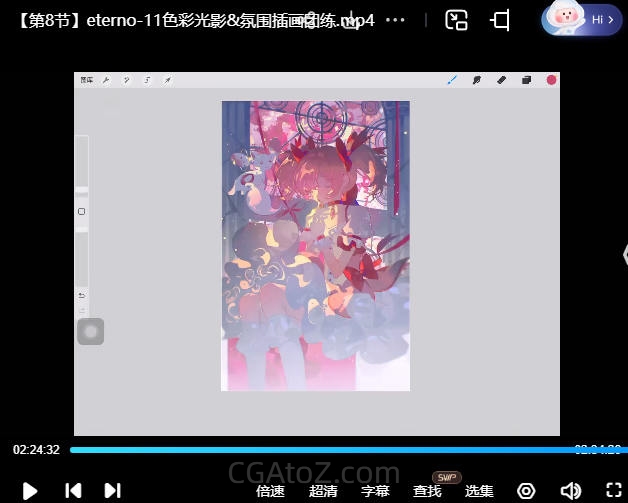Select the Procreate eraser tool

[501, 80]
